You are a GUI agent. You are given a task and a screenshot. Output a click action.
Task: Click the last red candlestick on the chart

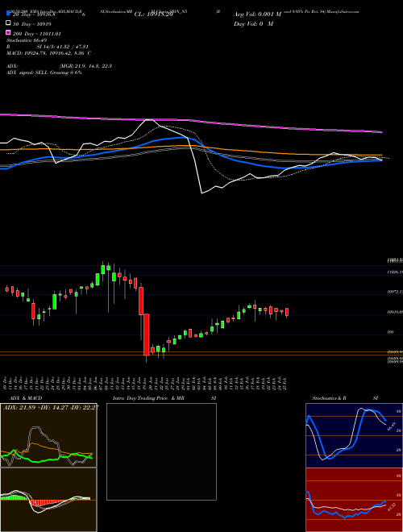point(287,312)
